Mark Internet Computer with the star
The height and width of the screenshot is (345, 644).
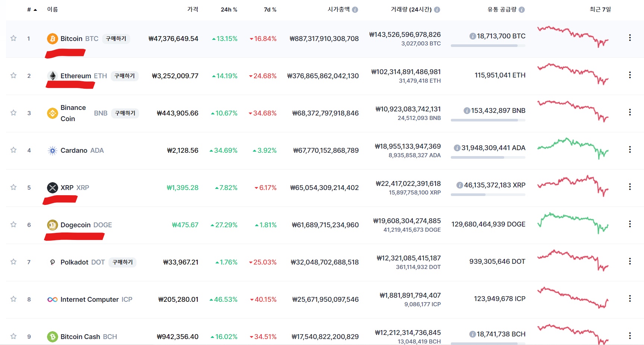pyautogui.click(x=13, y=299)
